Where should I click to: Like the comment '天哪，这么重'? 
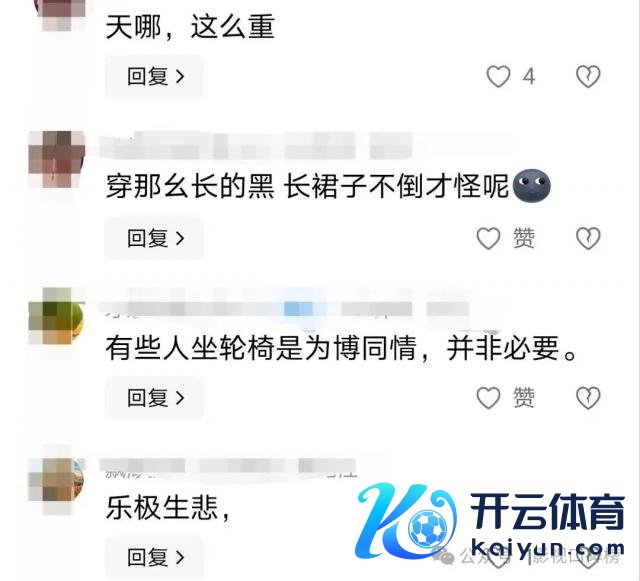click(x=498, y=76)
